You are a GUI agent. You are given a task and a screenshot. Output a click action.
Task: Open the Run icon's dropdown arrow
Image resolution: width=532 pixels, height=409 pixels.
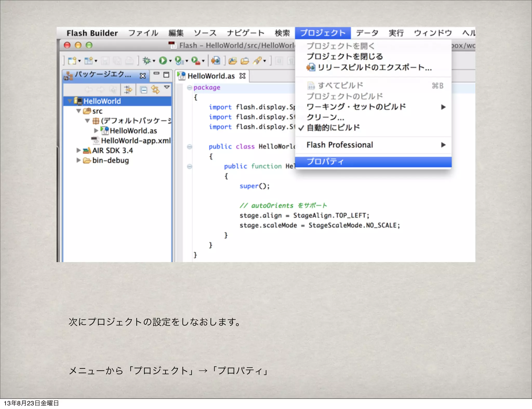(170, 61)
